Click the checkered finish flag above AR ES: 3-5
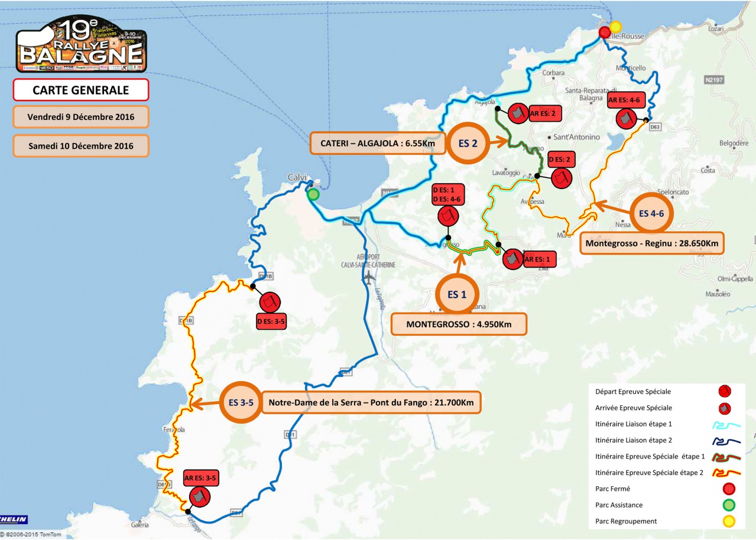The width and height of the screenshot is (756, 540). pos(199,496)
